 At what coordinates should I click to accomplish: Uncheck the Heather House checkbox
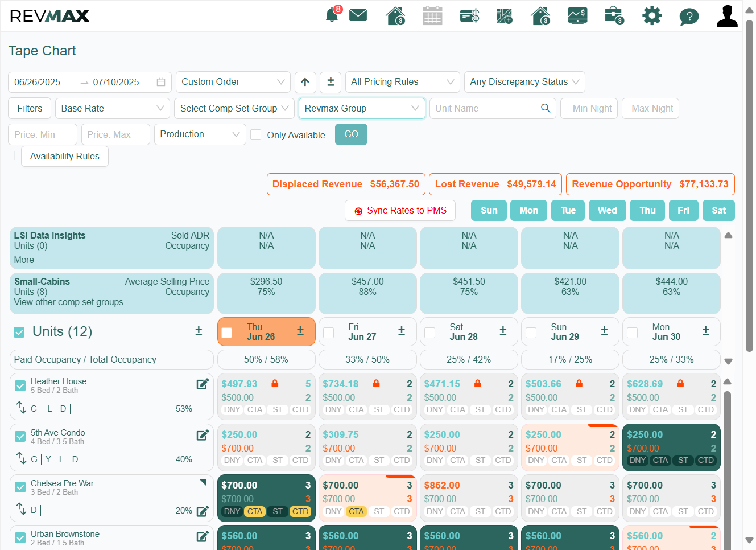click(20, 385)
